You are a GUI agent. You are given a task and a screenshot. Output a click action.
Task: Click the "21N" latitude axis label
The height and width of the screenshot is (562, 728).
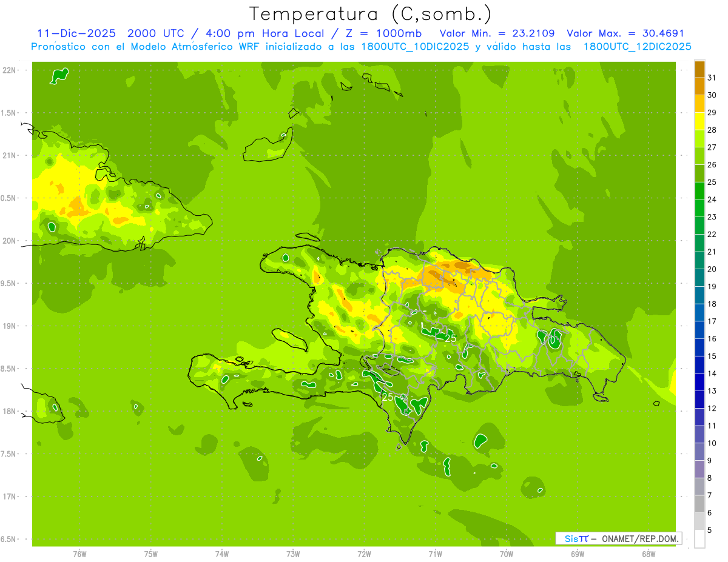[10, 155]
